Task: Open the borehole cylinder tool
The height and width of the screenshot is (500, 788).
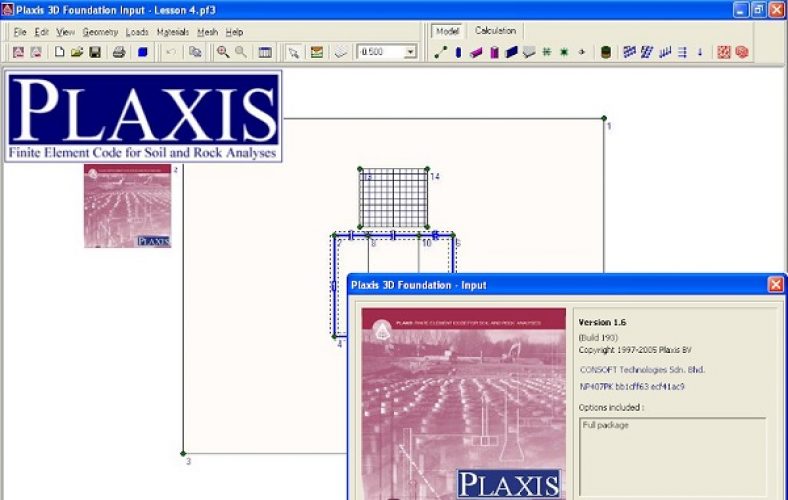Action: [606, 52]
